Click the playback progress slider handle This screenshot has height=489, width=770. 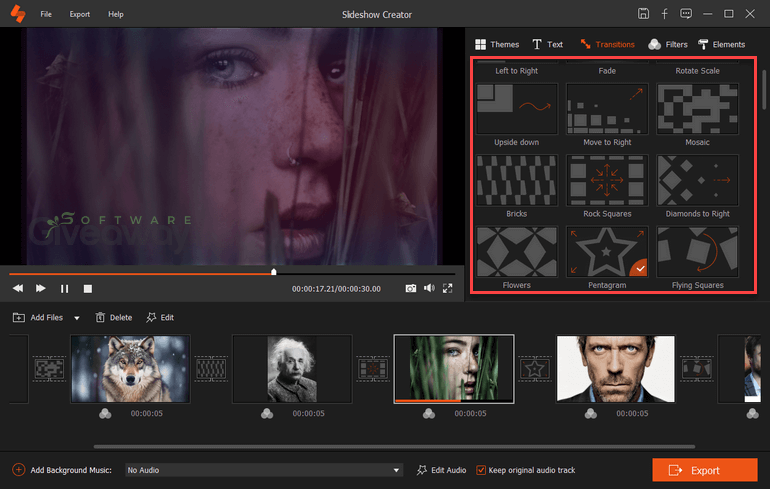pyautogui.click(x=274, y=272)
